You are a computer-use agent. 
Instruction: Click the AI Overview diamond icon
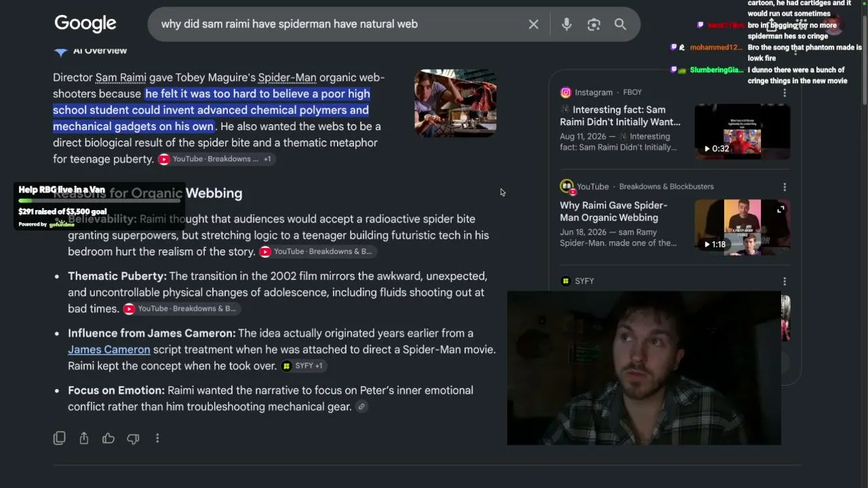60,52
